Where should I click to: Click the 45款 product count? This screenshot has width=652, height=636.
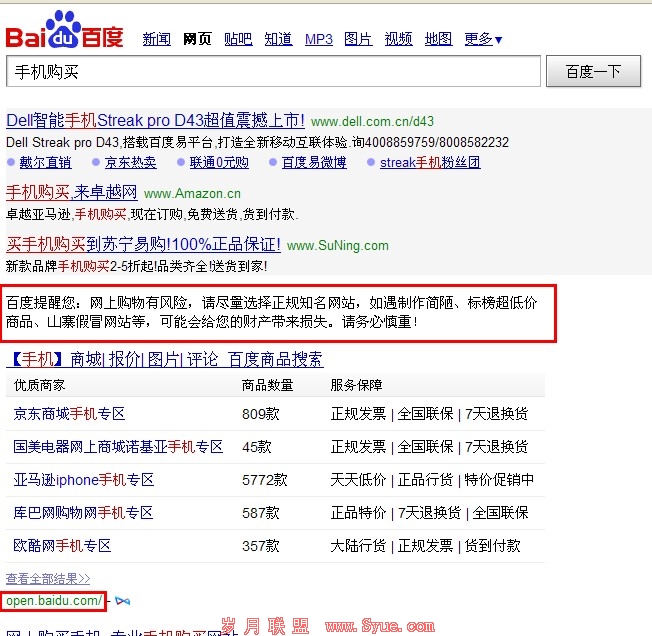point(257,447)
